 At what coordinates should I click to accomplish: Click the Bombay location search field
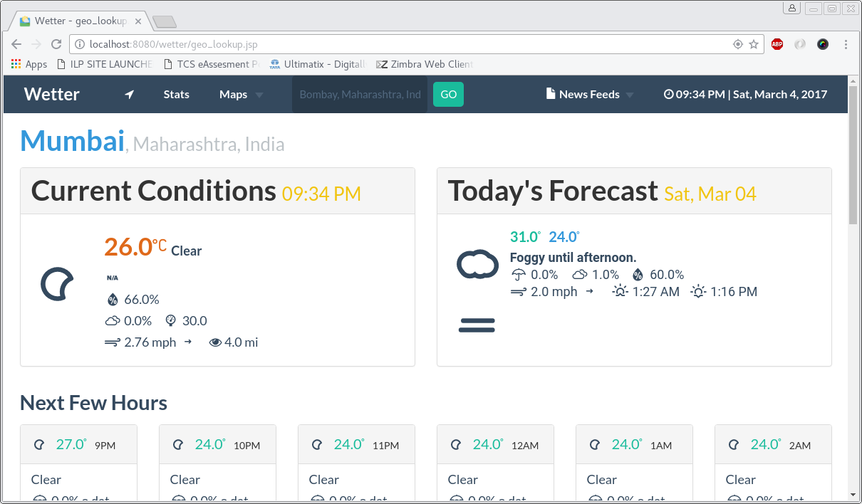point(359,94)
